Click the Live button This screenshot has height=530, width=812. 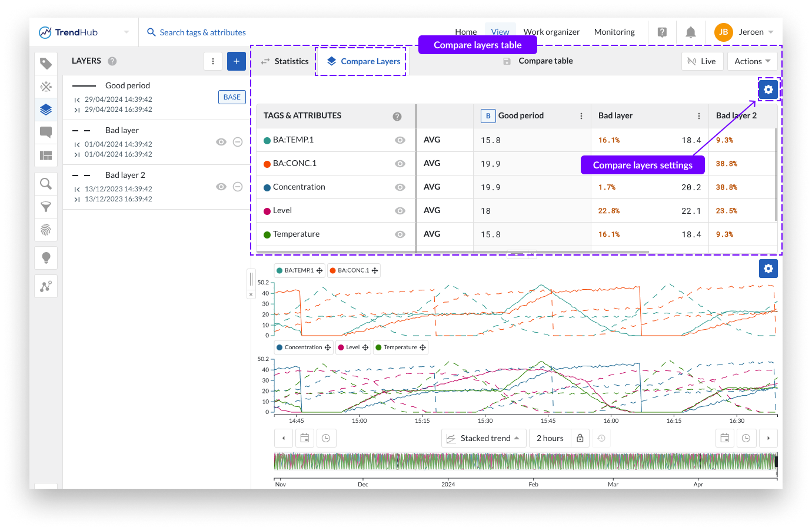pos(702,61)
